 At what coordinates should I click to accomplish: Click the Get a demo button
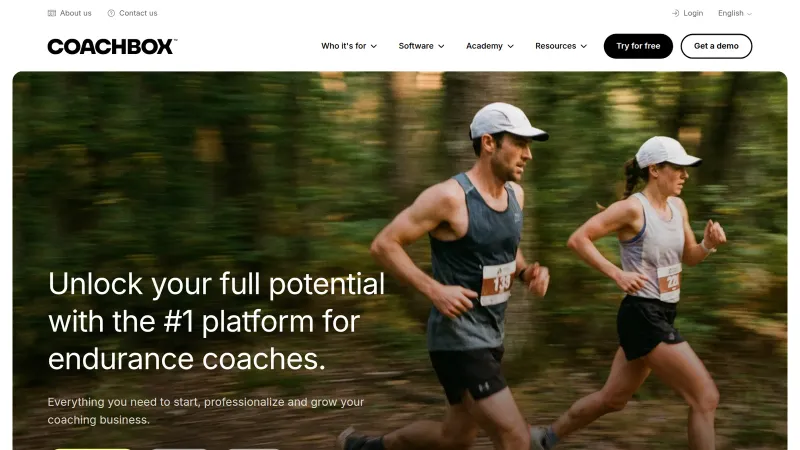coord(716,46)
